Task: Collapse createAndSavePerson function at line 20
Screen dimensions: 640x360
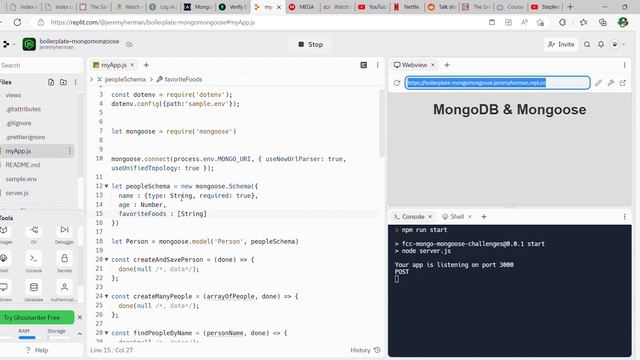Action: pos(107,260)
